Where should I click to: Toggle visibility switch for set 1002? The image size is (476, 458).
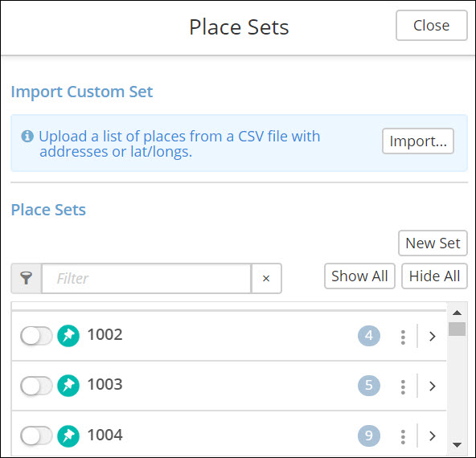tap(36, 336)
